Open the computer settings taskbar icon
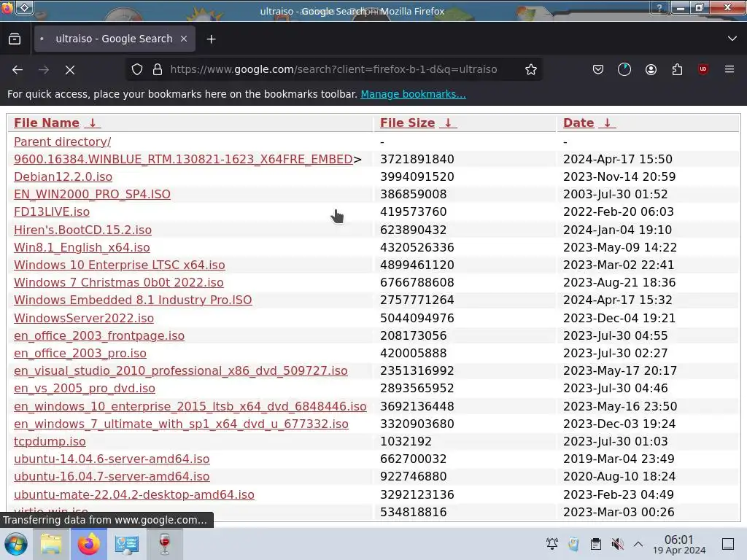The height and width of the screenshot is (560, 747). (x=127, y=544)
